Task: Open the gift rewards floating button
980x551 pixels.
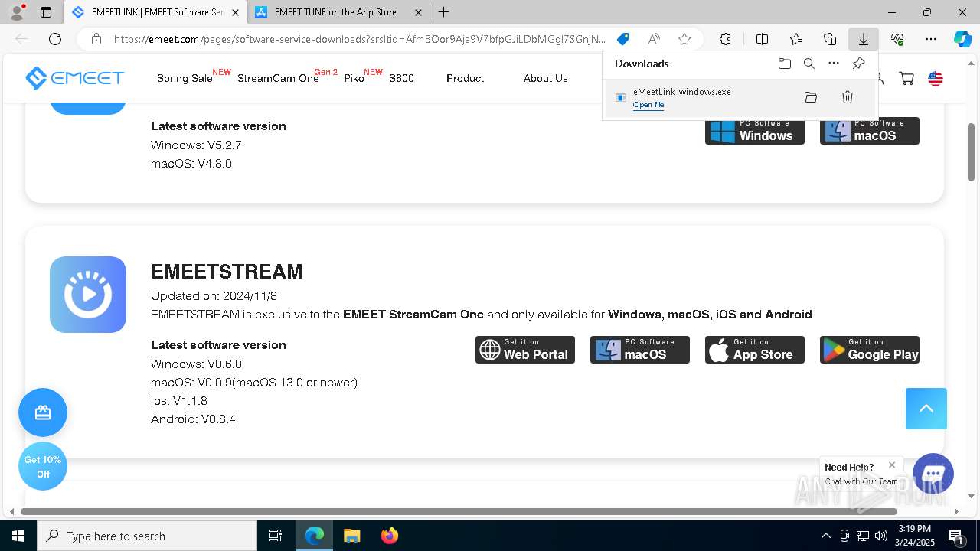Action: (43, 412)
